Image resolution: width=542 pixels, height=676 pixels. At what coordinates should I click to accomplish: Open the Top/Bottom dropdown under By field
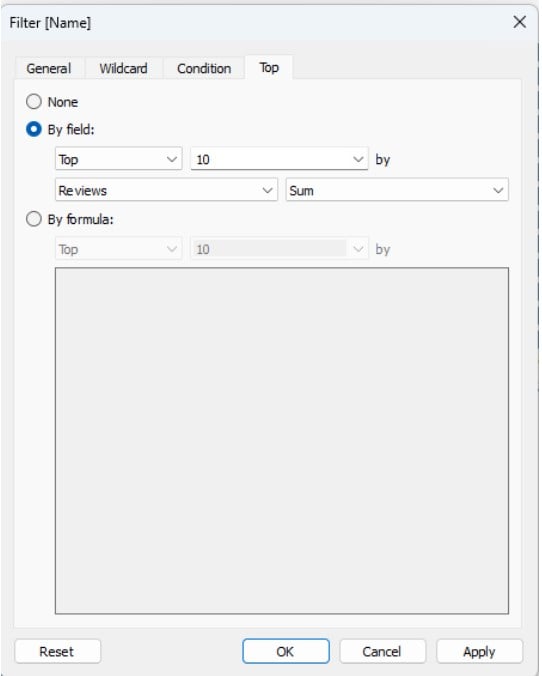(x=119, y=159)
